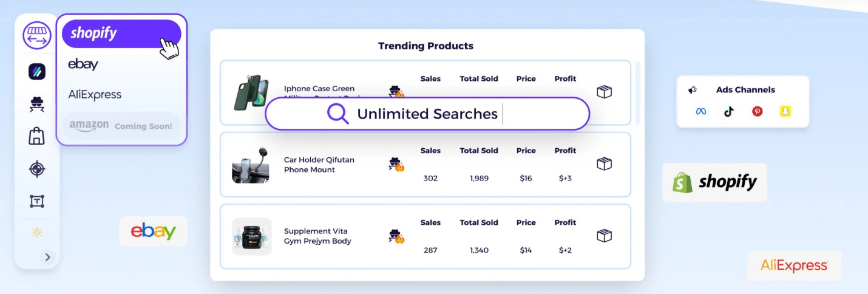Select the Snapchat ads channel icon
868x294 pixels.
coord(785,112)
